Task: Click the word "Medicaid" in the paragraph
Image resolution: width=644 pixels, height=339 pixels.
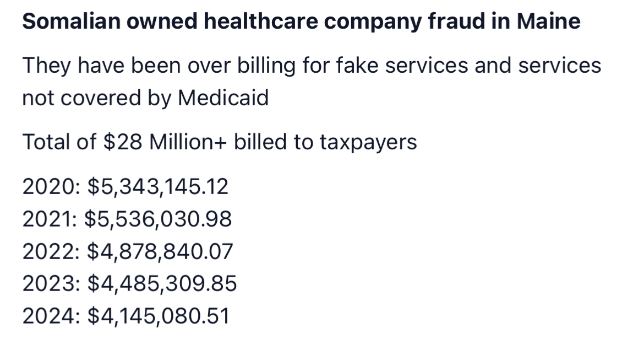Action: pyautogui.click(x=223, y=98)
